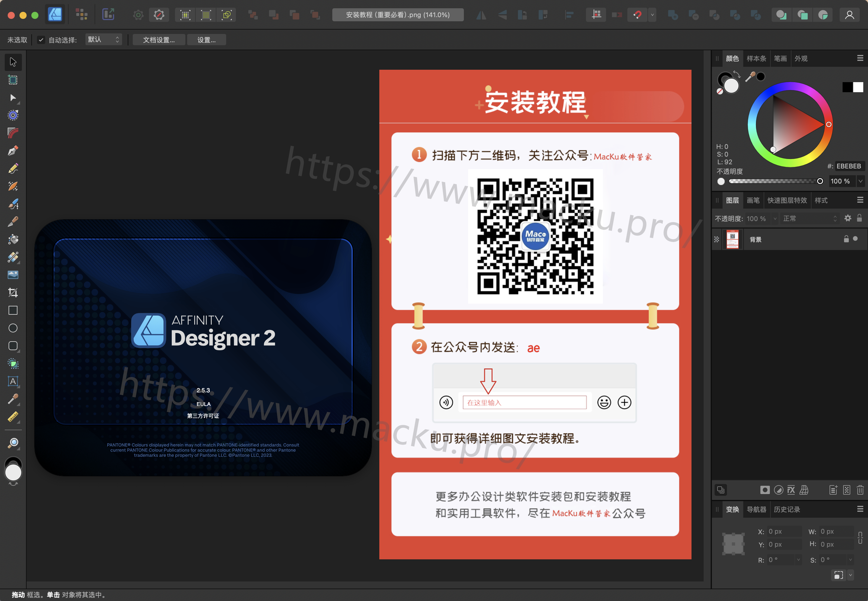Toggle the transform aspect ratio link

point(861,538)
